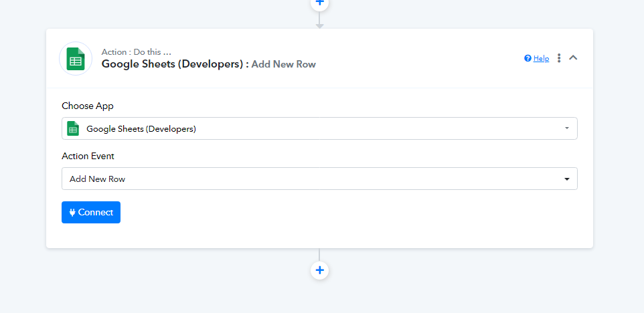Click the Google Sheets icon inside Choose App field
This screenshot has height=313, width=644.
[73, 129]
